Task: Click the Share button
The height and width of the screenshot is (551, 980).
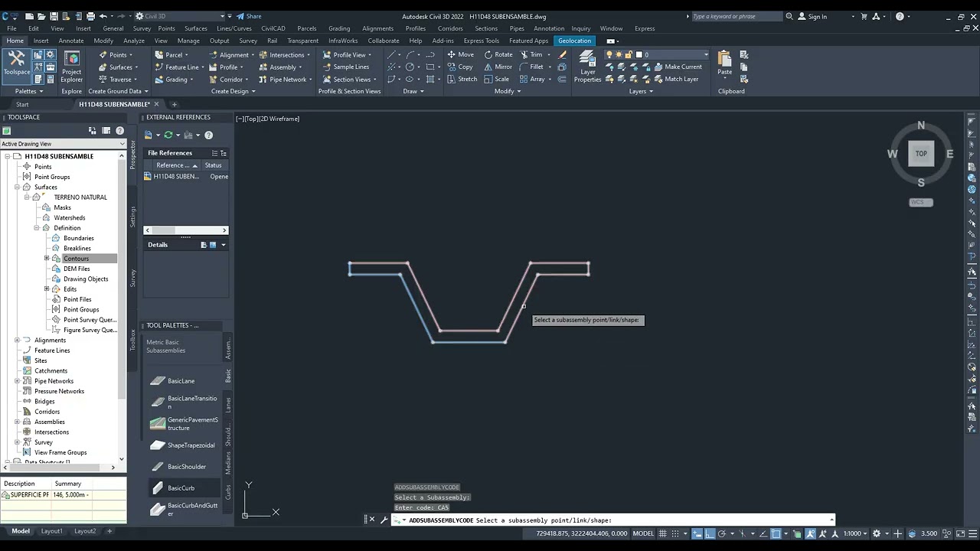Action: [x=249, y=16]
